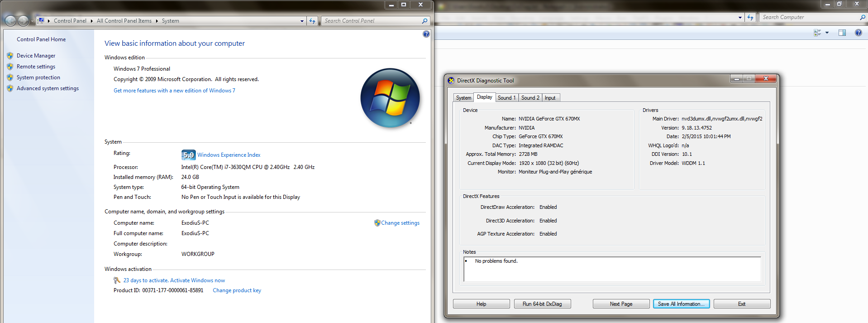The image size is (868, 323).
Task: Click the Forward arrow in Control Panel
Action: (x=23, y=21)
